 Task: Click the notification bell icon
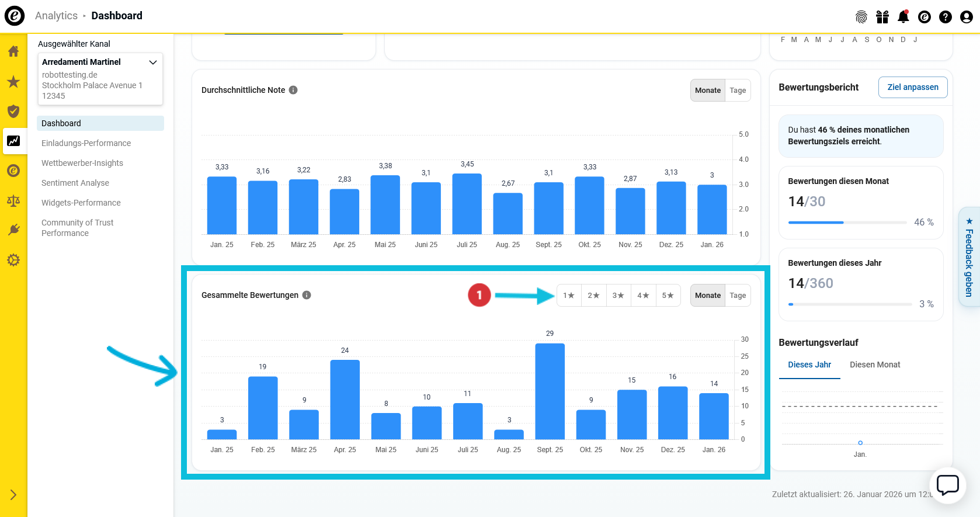click(903, 17)
